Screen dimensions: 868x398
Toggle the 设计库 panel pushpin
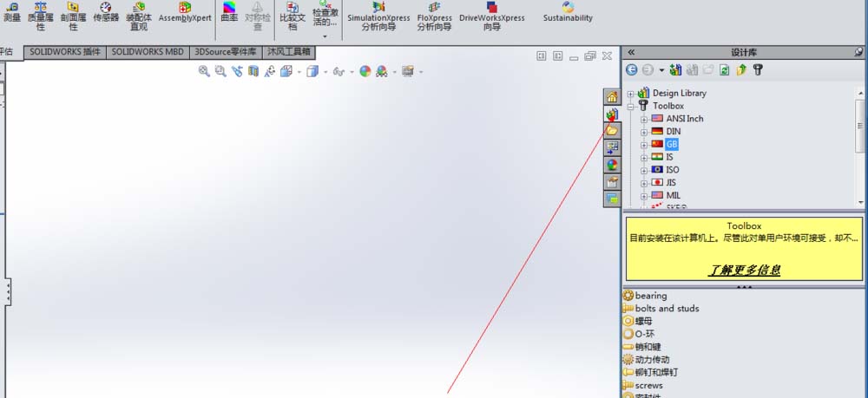tap(858, 53)
